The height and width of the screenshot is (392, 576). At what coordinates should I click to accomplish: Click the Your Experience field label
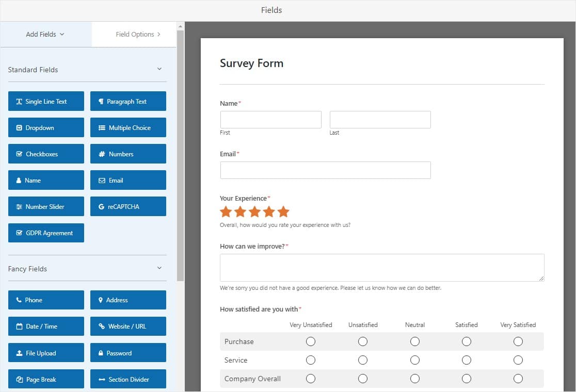[243, 198]
